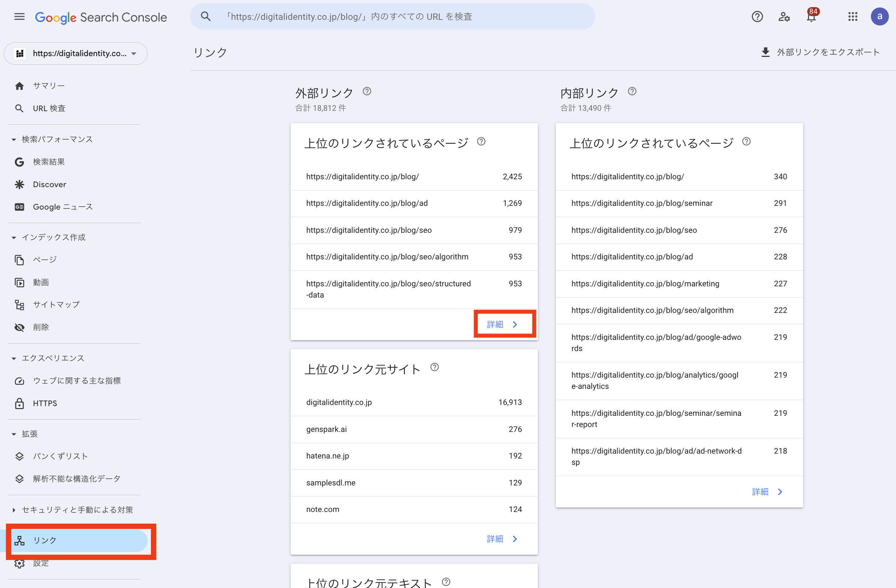896x588 pixels.
Task: Show help for 上位のリンク元テキスト card
Action: (445, 582)
